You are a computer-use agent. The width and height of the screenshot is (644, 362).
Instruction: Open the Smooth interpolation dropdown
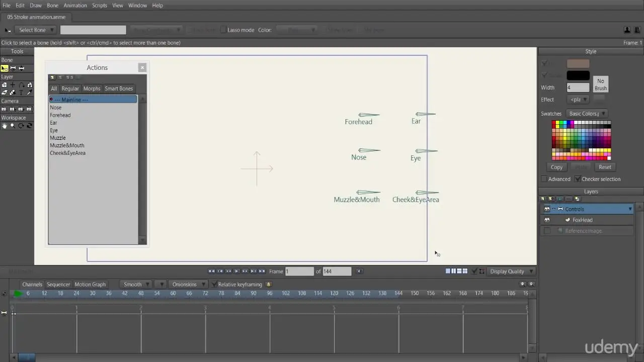point(135,285)
